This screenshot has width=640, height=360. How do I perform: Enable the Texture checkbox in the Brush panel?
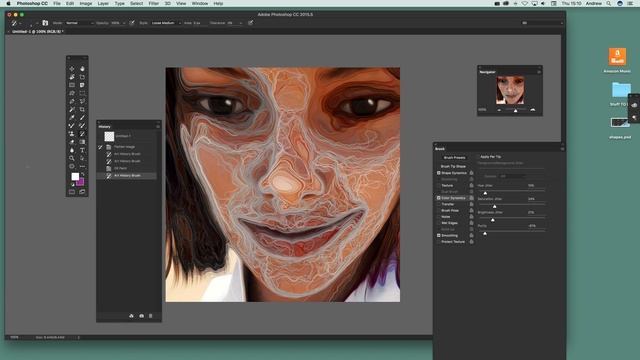pyautogui.click(x=439, y=186)
